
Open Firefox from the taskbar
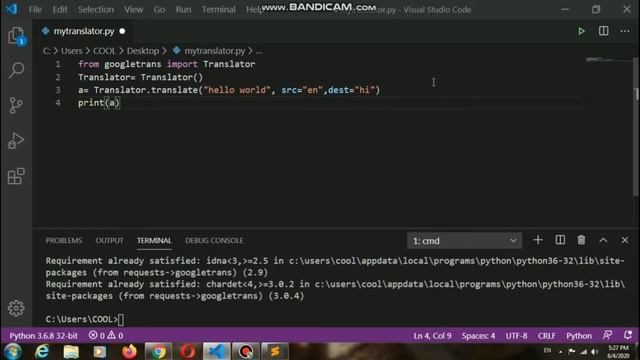129,351
